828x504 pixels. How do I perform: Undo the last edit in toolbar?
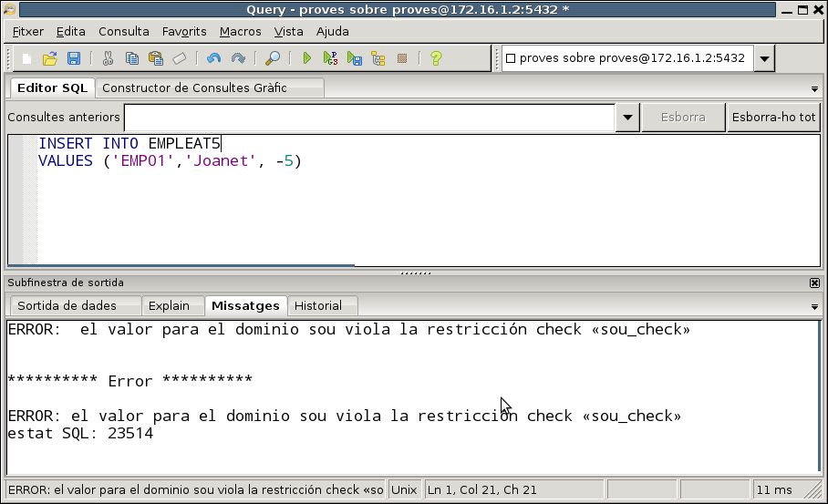pyautogui.click(x=213, y=58)
